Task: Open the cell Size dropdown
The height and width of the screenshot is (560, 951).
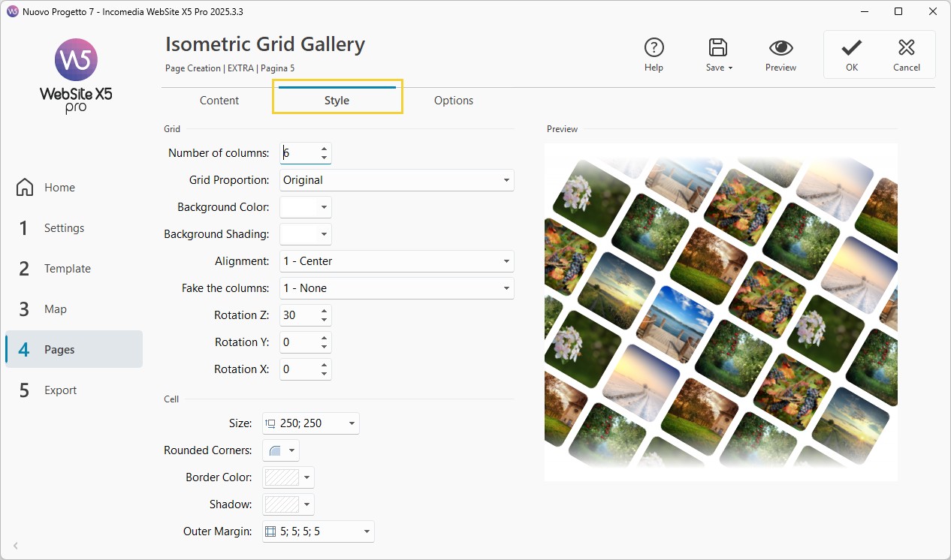Action: click(x=310, y=423)
